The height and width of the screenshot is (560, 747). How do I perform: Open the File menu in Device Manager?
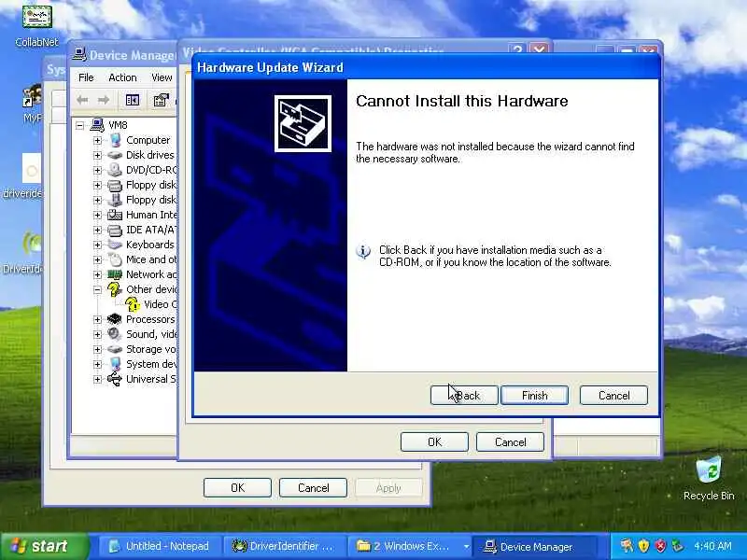click(x=86, y=77)
